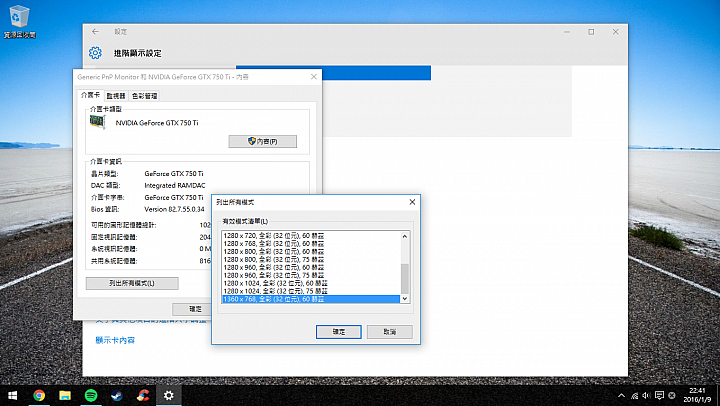This screenshot has width=720, height=406.
Task: Select the 1280 x 960 75 Hz mode
Action: pos(311,275)
